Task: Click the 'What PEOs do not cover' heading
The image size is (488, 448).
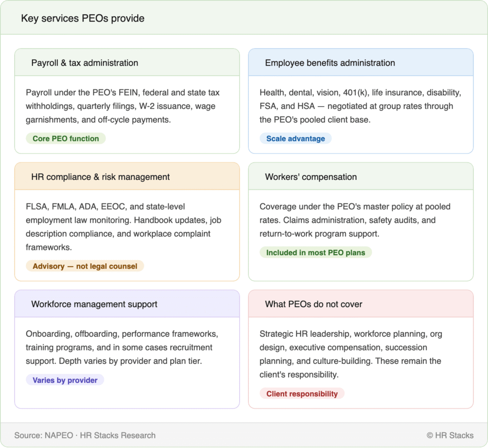Action: tap(314, 304)
